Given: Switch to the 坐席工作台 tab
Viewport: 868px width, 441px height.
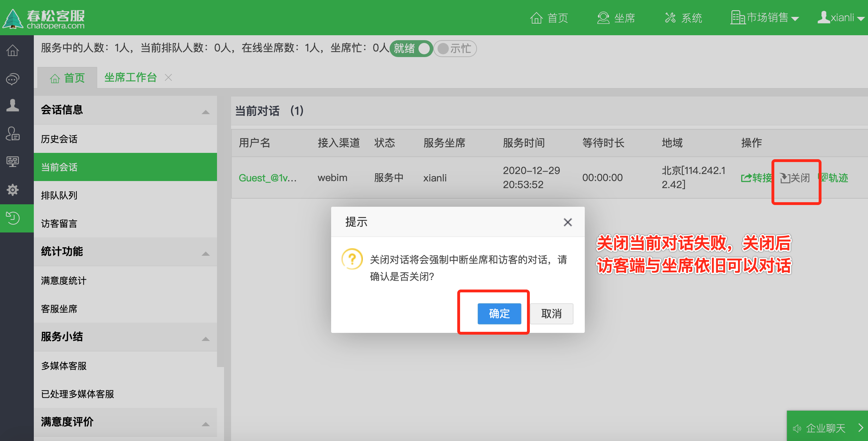Looking at the screenshot, I should pyautogui.click(x=130, y=77).
